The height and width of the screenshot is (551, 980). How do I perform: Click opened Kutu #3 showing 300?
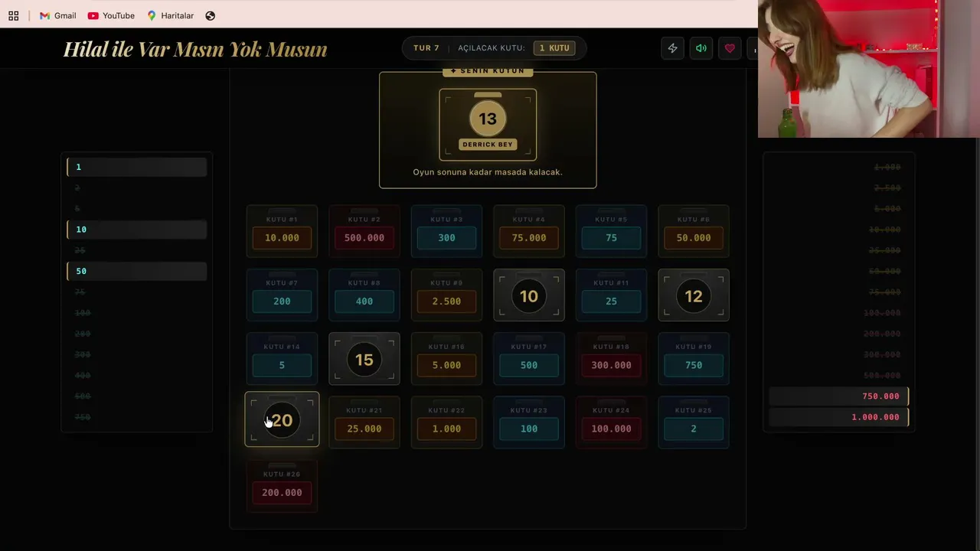pyautogui.click(x=446, y=232)
